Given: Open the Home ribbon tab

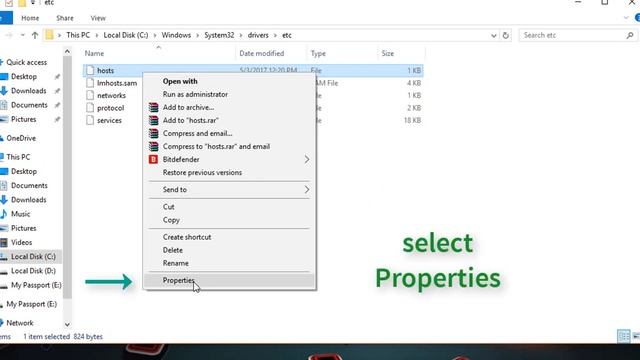Looking at the screenshot, I should coord(30,18).
